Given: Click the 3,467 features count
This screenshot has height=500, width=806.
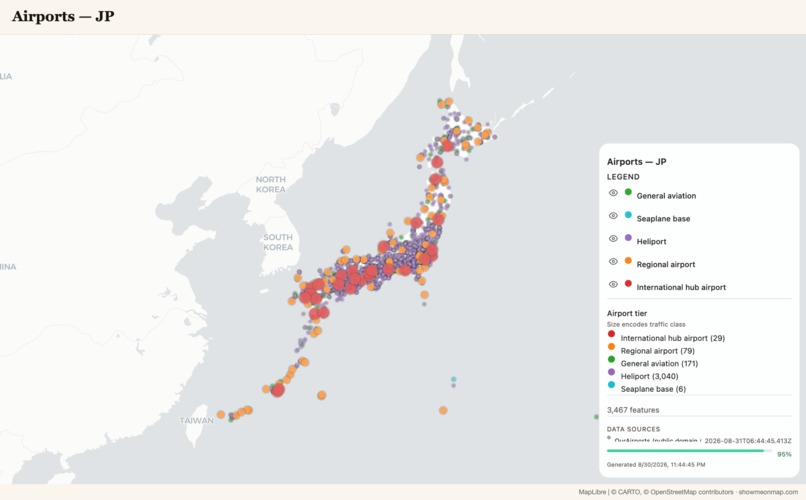Looking at the screenshot, I should point(633,410).
